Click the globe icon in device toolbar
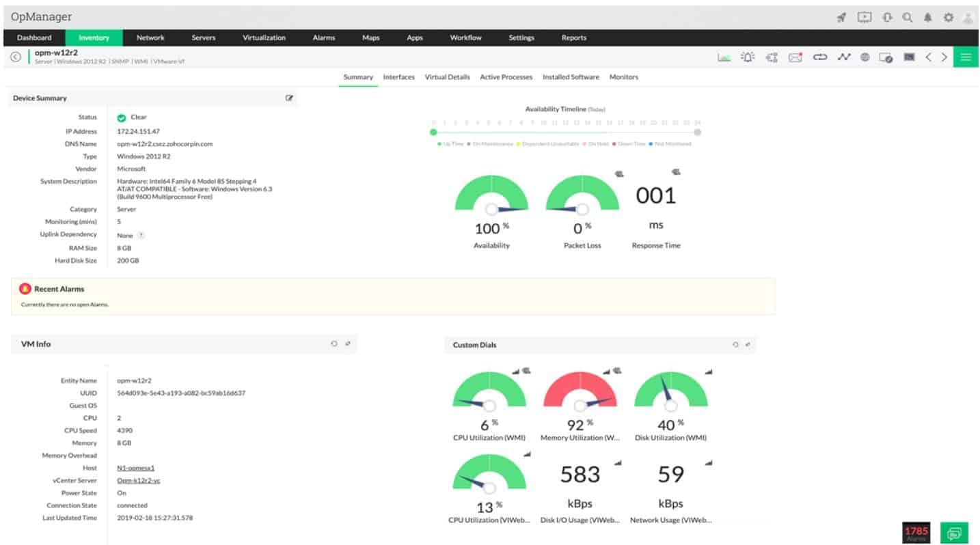The width and height of the screenshot is (980, 545). [x=865, y=57]
